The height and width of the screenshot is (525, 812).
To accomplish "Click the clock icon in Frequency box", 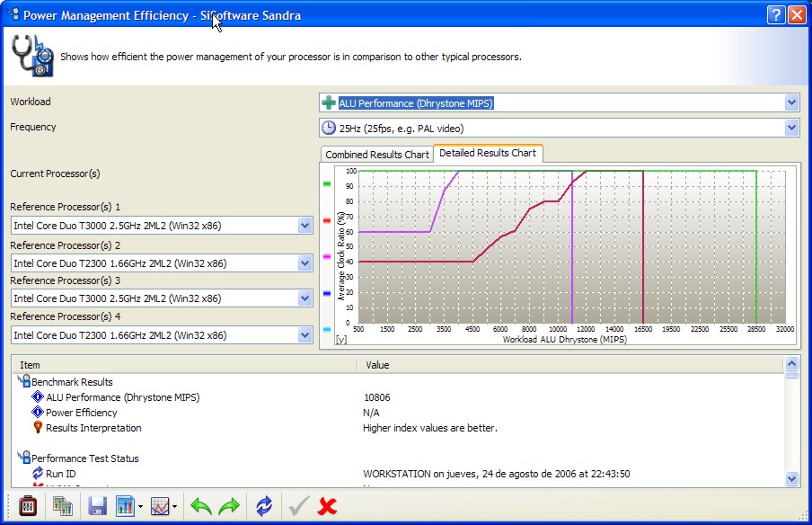I will [329, 128].
